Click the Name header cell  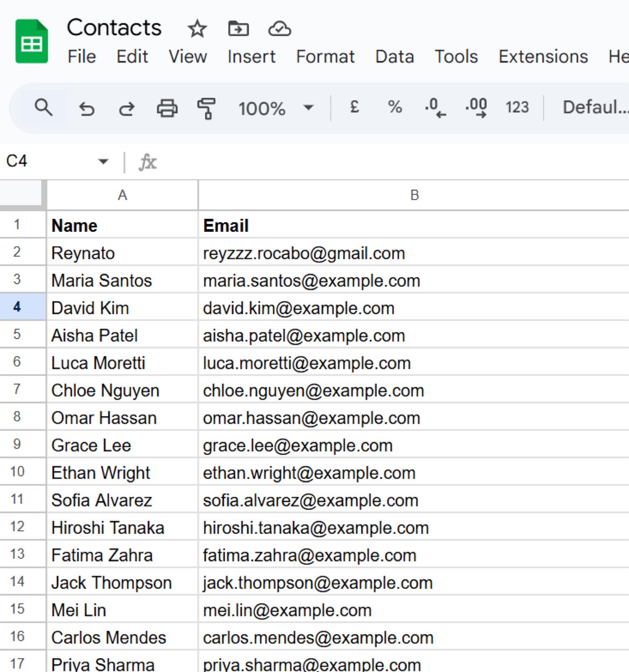(122, 225)
